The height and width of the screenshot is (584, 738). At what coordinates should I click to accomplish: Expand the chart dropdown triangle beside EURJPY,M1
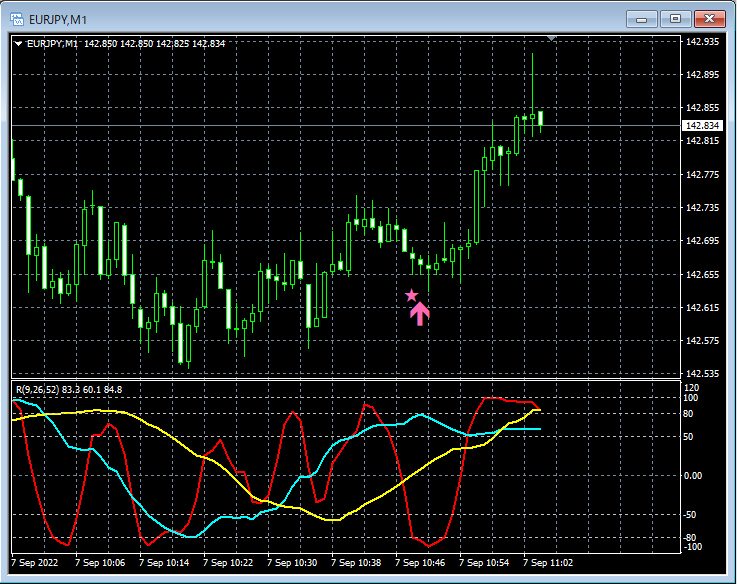coord(18,44)
